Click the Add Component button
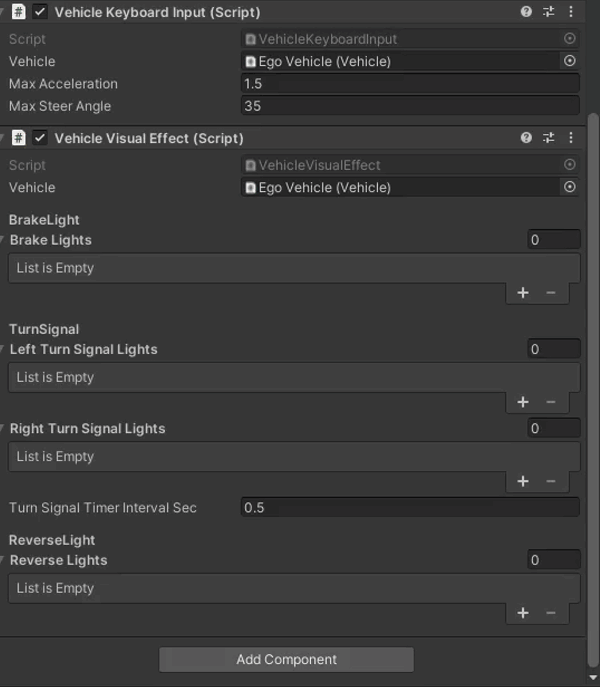600x687 pixels. (x=287, y=659)
